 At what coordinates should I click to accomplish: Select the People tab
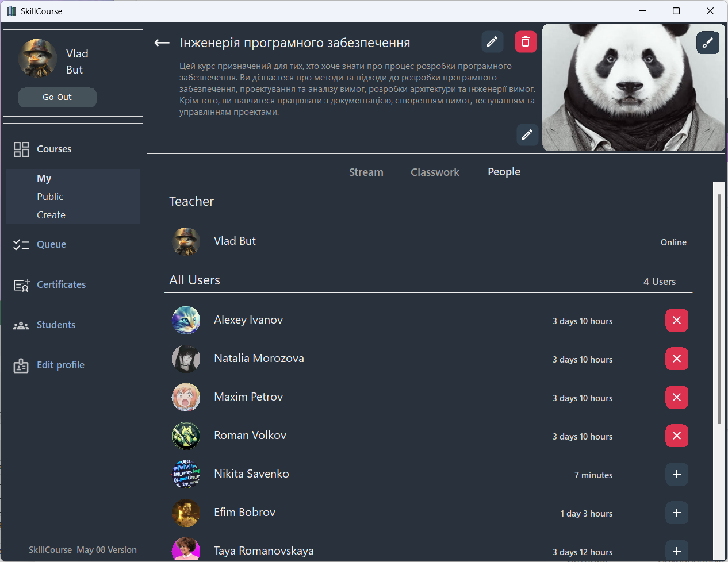click(504, 172)
